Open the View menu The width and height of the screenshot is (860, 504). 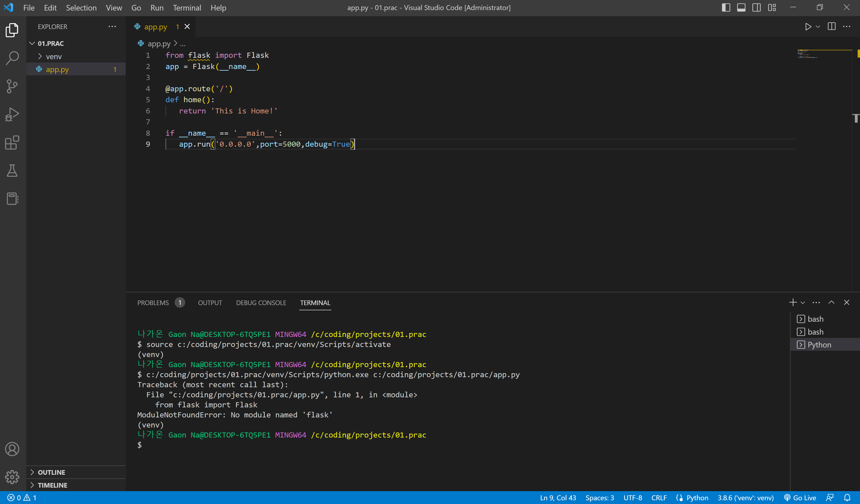114,7
